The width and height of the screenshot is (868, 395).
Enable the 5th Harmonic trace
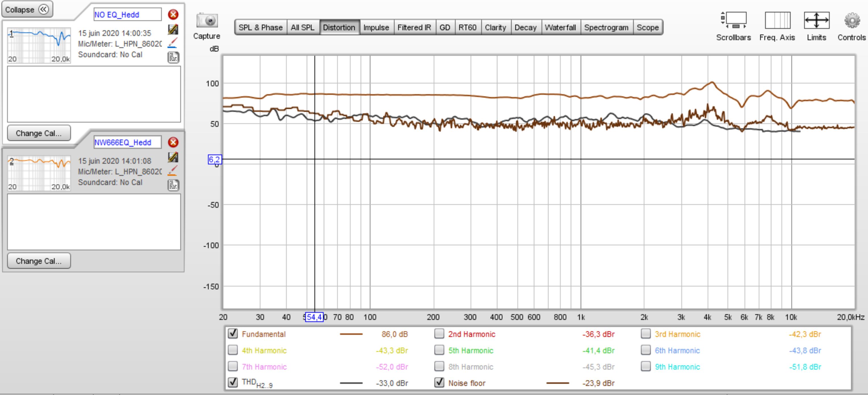439,350
